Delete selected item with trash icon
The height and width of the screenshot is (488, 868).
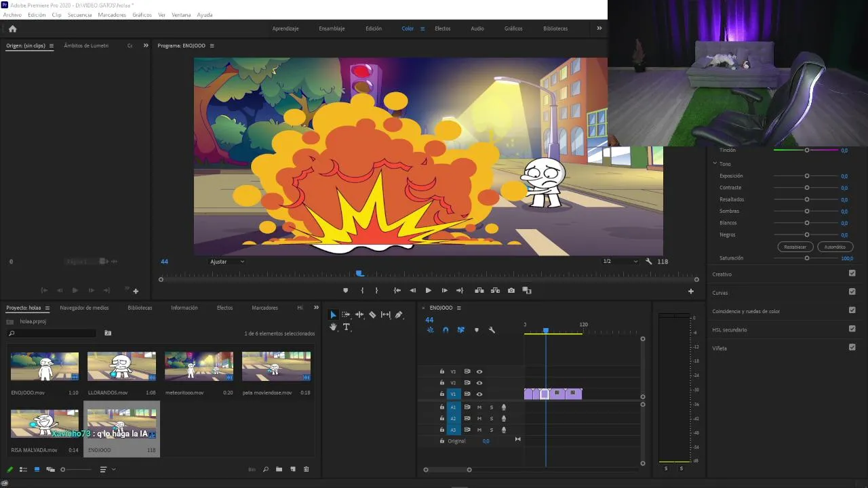pyautogui.click(x=306, y=469)
